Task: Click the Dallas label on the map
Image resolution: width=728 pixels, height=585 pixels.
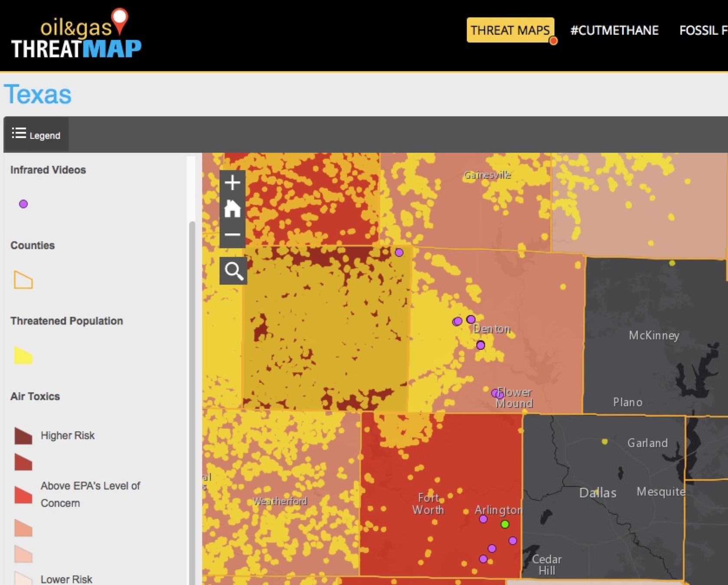Action: click(597, 493)
